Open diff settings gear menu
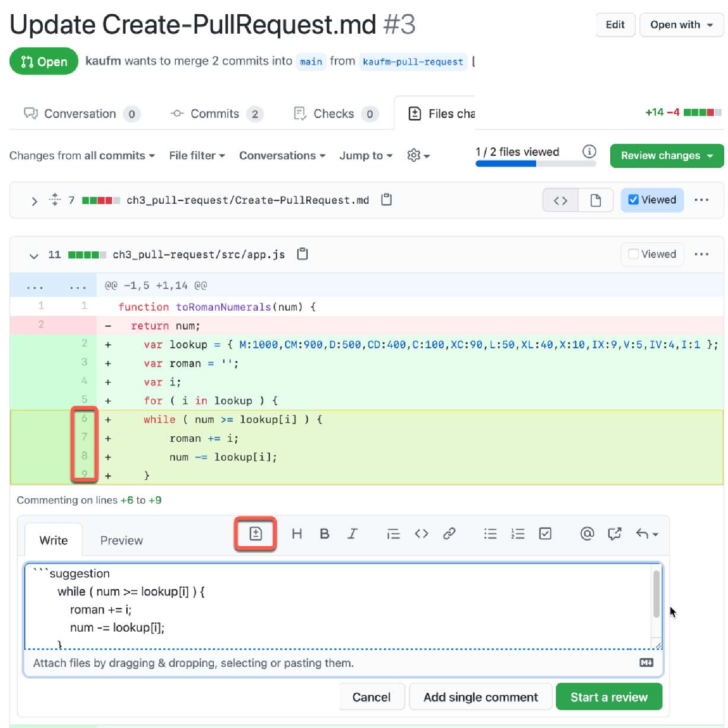 coord(418,155)
